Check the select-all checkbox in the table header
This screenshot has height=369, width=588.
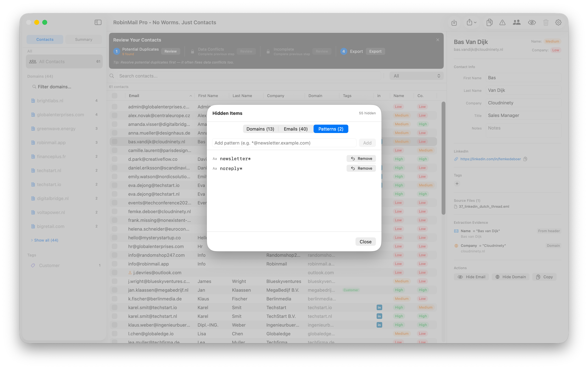click(115, 95)
